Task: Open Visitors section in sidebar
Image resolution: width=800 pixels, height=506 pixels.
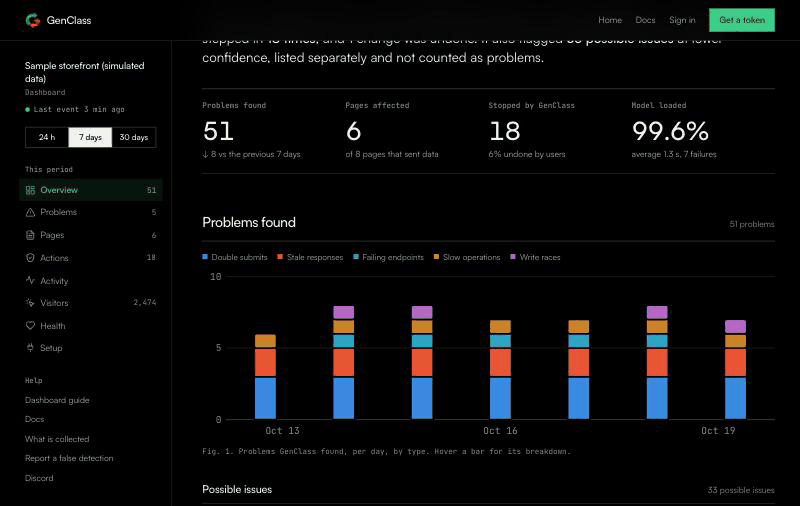Action: (91, 303)
